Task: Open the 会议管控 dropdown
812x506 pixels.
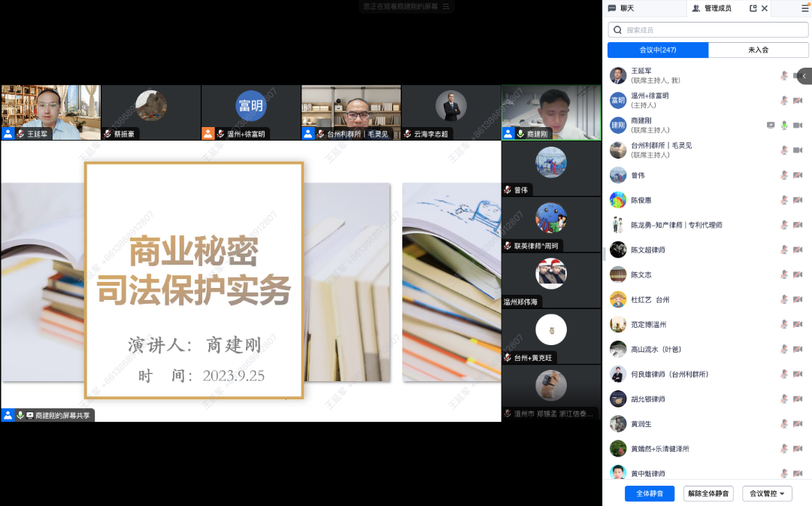Action: coord(767,494)
